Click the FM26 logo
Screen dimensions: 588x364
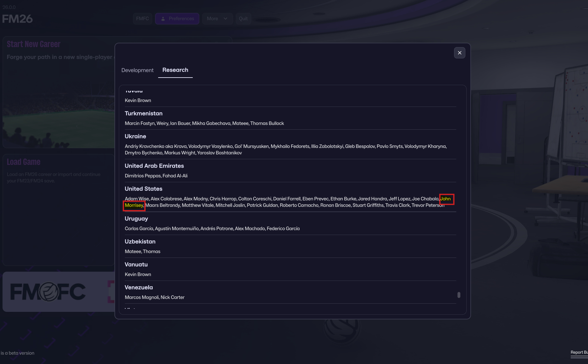18,19
